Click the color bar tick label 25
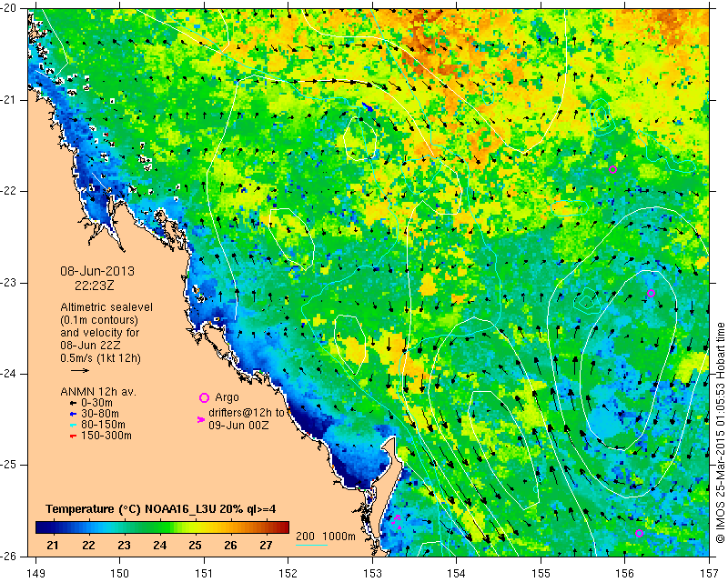Viewport: 728px width, 582px height. pyautogui.click(x=195, y=546)
